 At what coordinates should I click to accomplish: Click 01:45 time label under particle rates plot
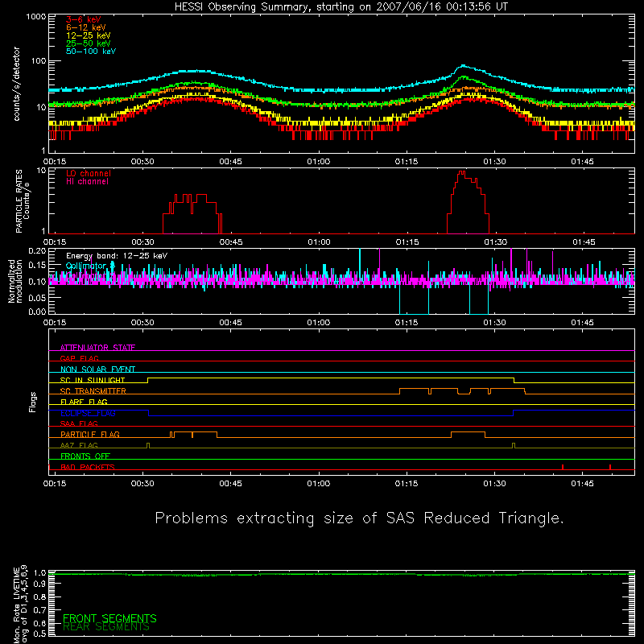point(584,242)
